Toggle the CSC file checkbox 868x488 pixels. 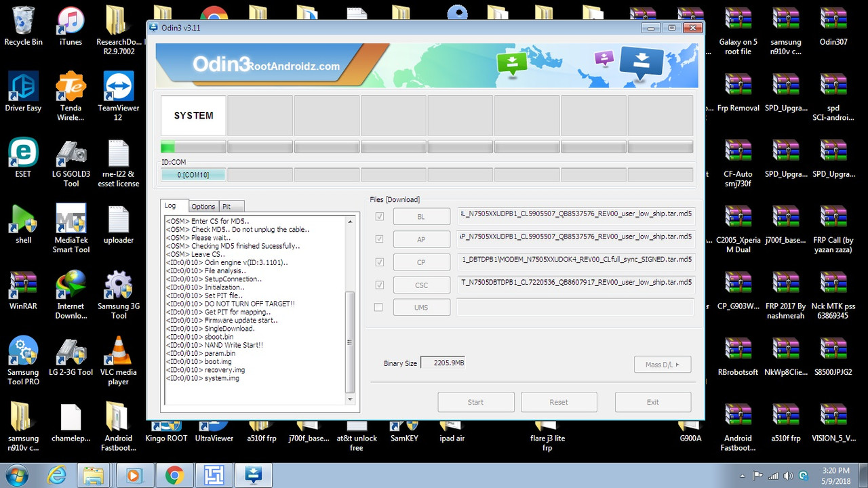pos(379,285)
